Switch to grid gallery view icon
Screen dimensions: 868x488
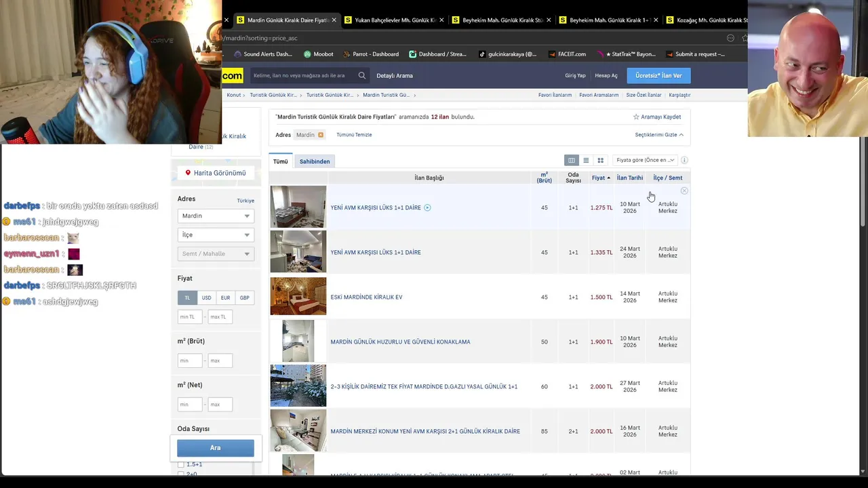[600, 161]
